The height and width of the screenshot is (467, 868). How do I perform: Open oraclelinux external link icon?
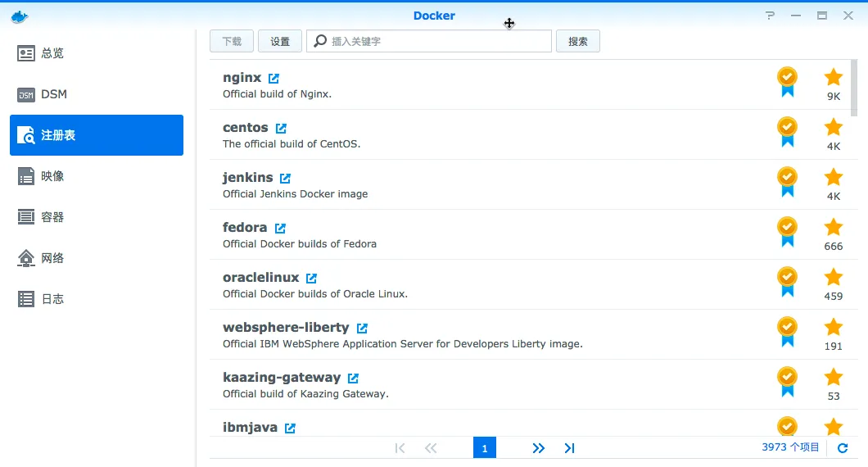tap(311, 279)
